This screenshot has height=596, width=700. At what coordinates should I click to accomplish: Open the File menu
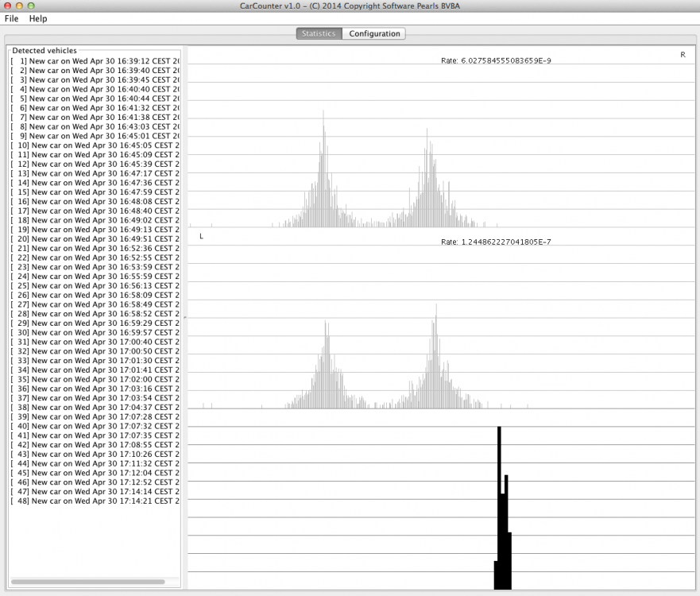[x=11, y=18]
